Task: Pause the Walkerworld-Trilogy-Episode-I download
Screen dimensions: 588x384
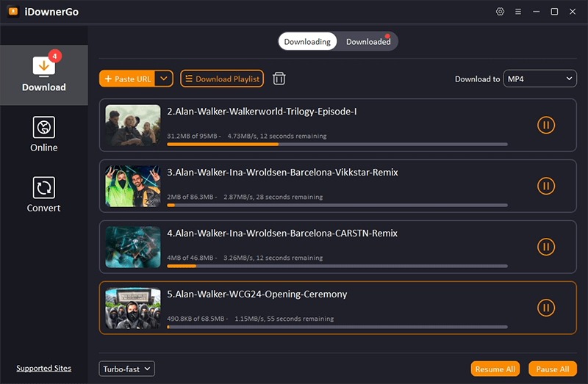Action: [546, 125]
